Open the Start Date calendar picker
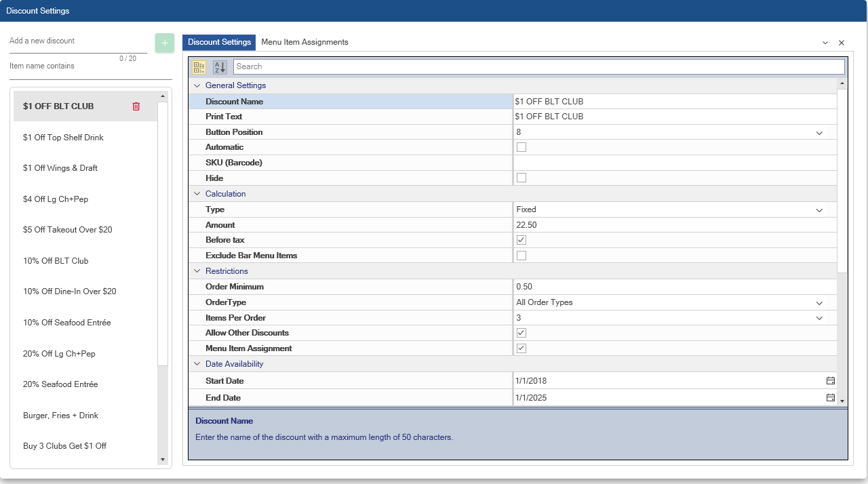The height and width of the screenshot is (484, 868). coord(830,381)
